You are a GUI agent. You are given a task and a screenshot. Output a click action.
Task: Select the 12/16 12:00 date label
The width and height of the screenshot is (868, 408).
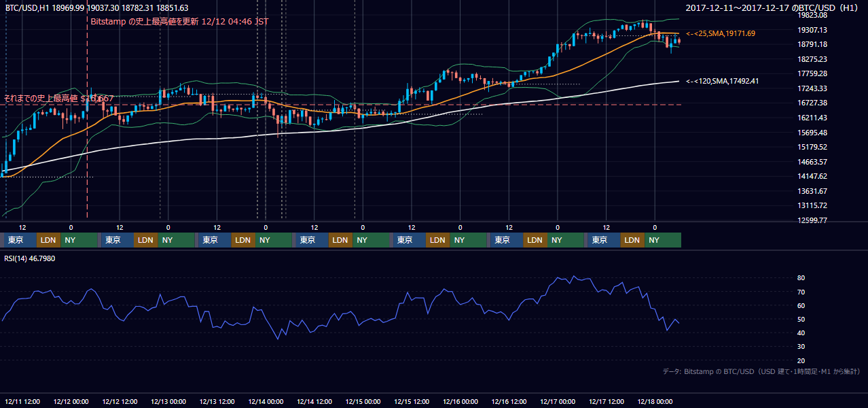(509, 401)
